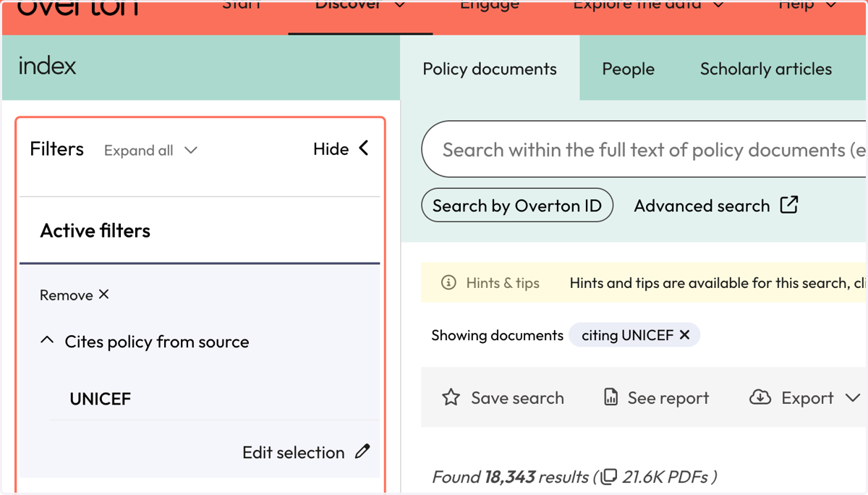Click the X icon next to Remove

[103, 294]
